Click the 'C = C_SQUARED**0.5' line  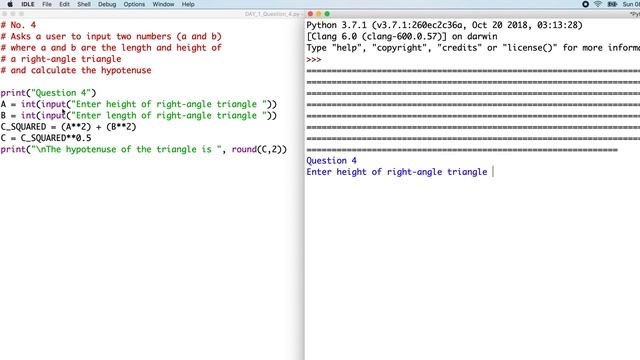tap(46, 138)
